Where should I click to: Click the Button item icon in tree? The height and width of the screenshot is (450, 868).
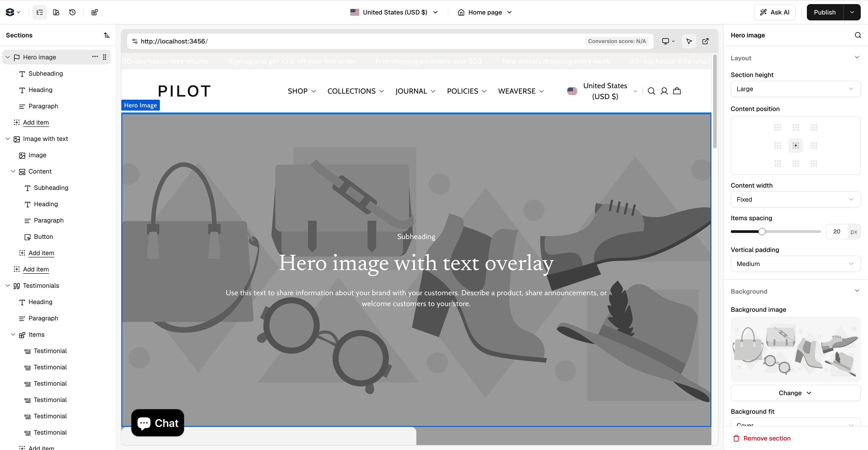(x=28, y=237)
